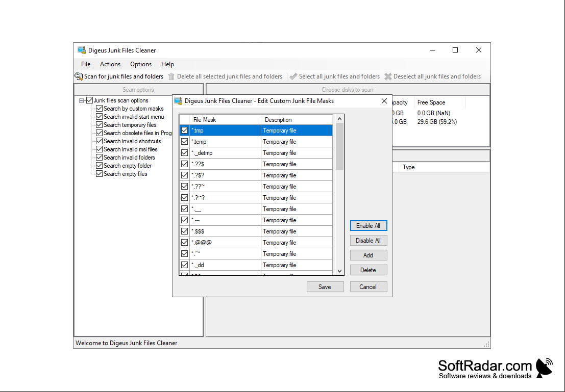Uncheck the *.temp file mask
The image size is (565, 392).
pos(184,142)
